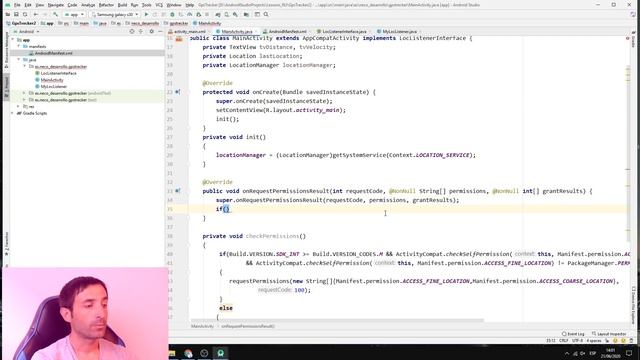Select MyLocListener in the project tree

53,87
